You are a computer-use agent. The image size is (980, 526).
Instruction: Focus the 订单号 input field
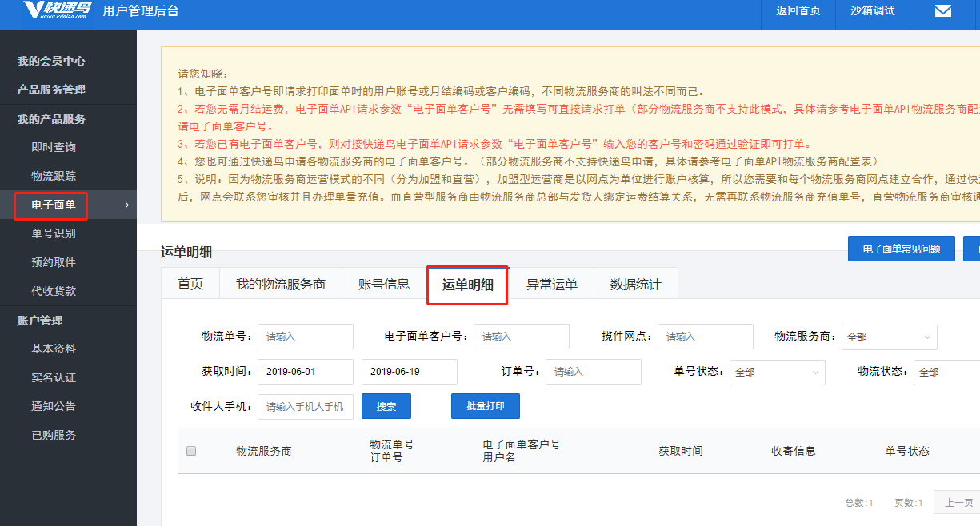pyautogui.click(x=594, y=372)
